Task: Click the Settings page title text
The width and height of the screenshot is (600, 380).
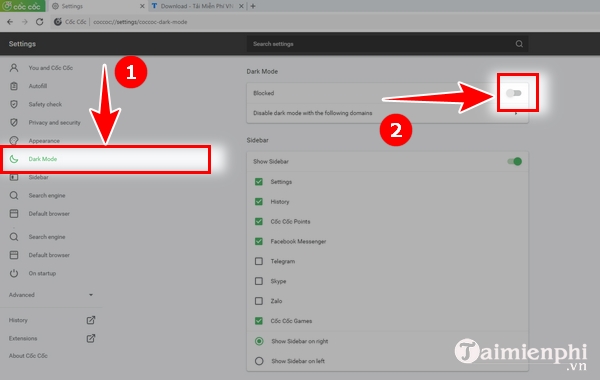Action: [x=22, y=44]
